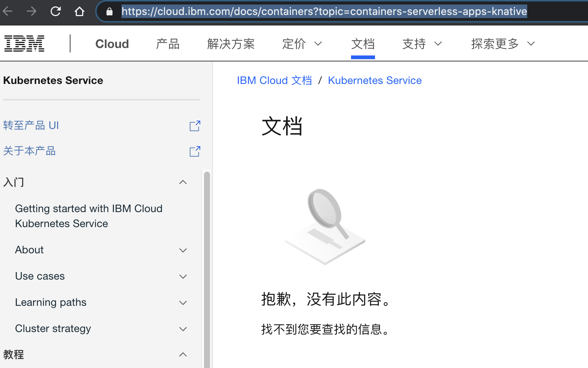Click the 抱歉，没有此内容 message
The image size is (588, 368).
coord(325,299)
